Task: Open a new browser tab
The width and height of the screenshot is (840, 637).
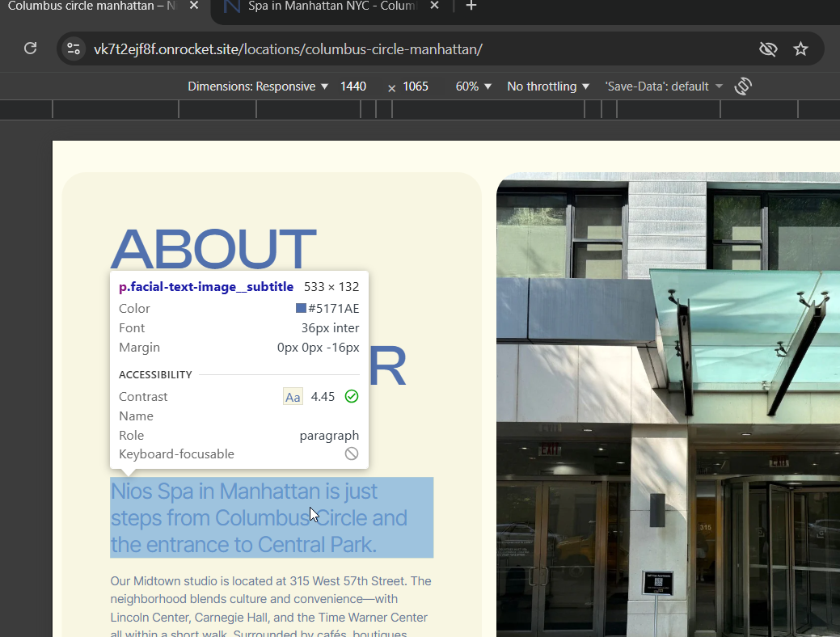Action: coord(471,6)
